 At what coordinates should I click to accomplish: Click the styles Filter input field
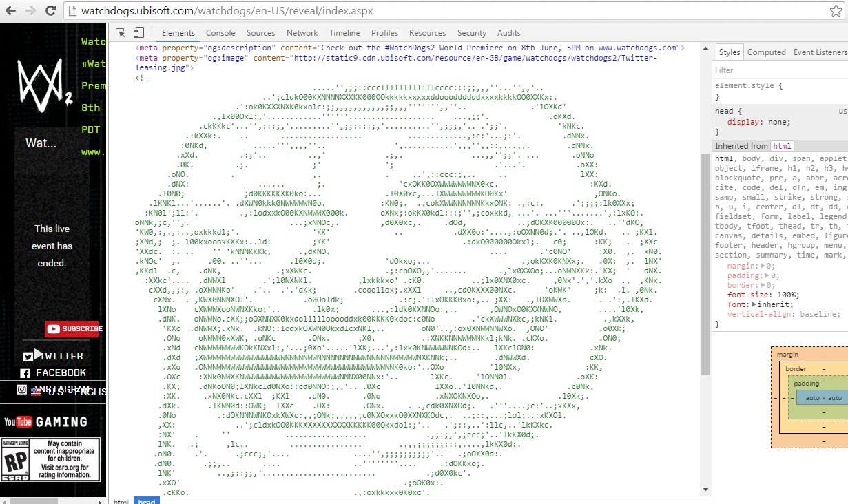pos(781,70)
